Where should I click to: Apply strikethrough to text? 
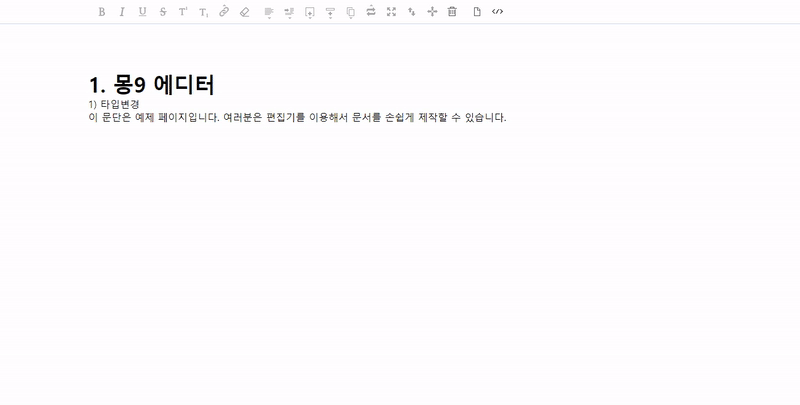point(163,12)
